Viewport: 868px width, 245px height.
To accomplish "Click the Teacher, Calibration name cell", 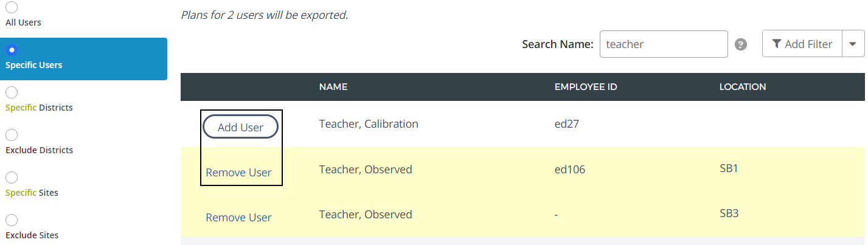I will point(369,124).
